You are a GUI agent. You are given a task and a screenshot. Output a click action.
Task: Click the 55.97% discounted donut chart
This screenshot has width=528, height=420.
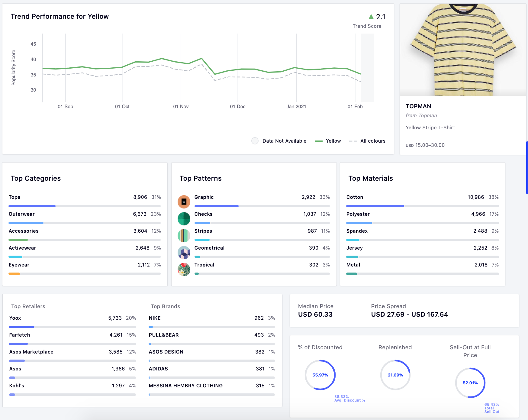(x=320, y=375)
